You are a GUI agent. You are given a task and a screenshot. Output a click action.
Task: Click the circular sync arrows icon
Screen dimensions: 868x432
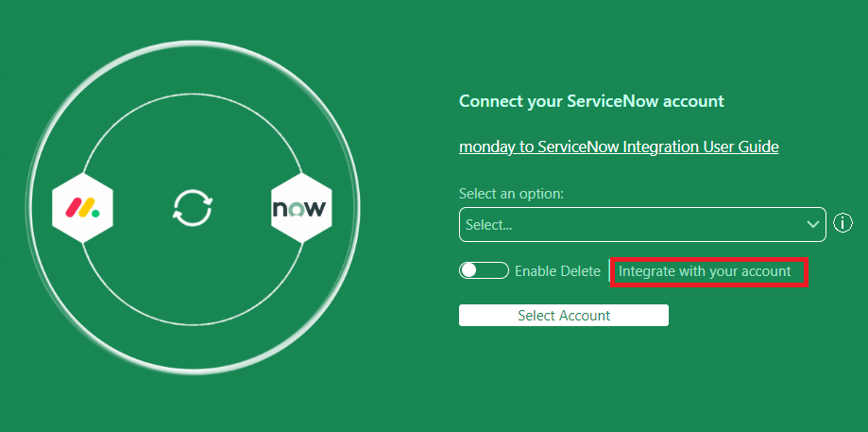tap(192, 208)
